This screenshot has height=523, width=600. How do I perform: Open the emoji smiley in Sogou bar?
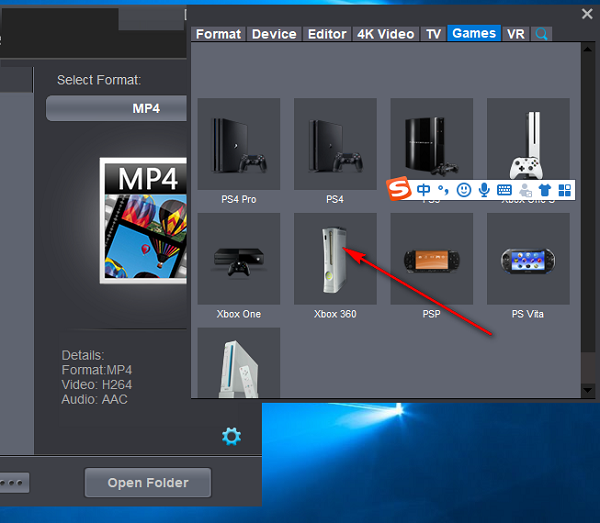point(464,190)
